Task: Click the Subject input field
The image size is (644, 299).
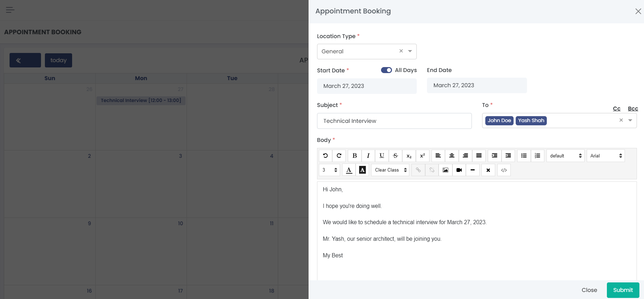Action: tap(394, 121)
